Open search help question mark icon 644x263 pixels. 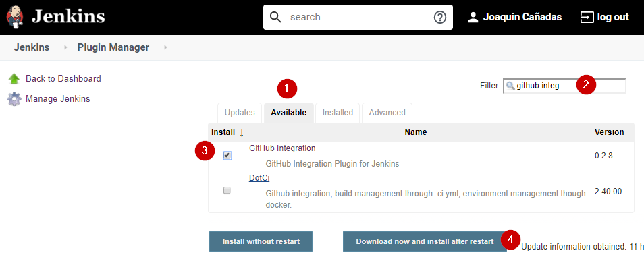(440, 18)
